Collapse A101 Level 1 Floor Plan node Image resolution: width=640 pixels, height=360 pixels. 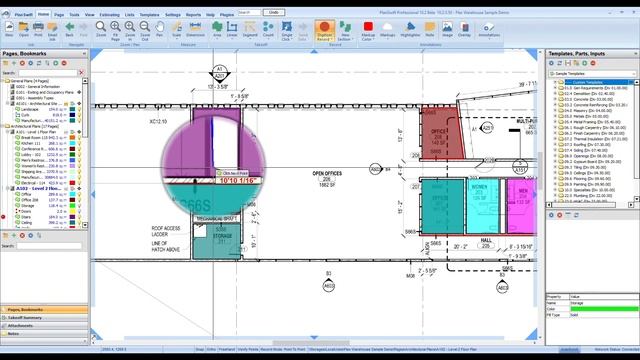tap(7, 132)
